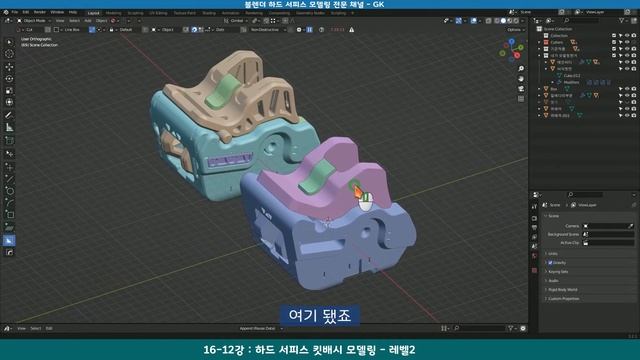
Task: Click the Background Scene field
Action: pyautogui.click(x=608, y=234)
